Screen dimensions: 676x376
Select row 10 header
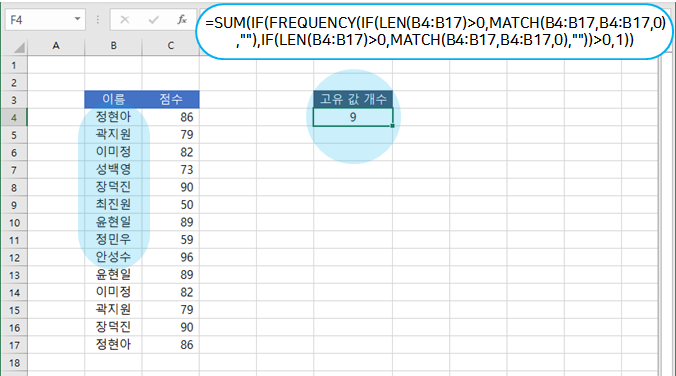(14, 223)
